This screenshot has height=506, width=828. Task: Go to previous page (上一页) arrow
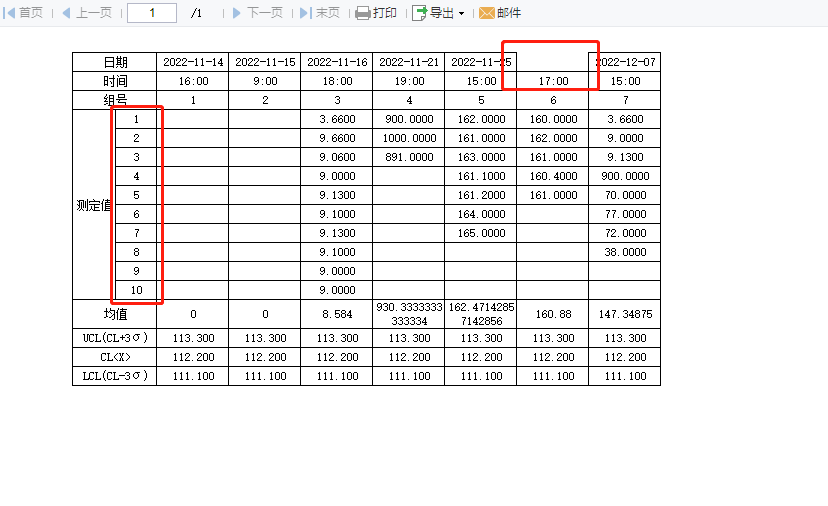[66, 13]
